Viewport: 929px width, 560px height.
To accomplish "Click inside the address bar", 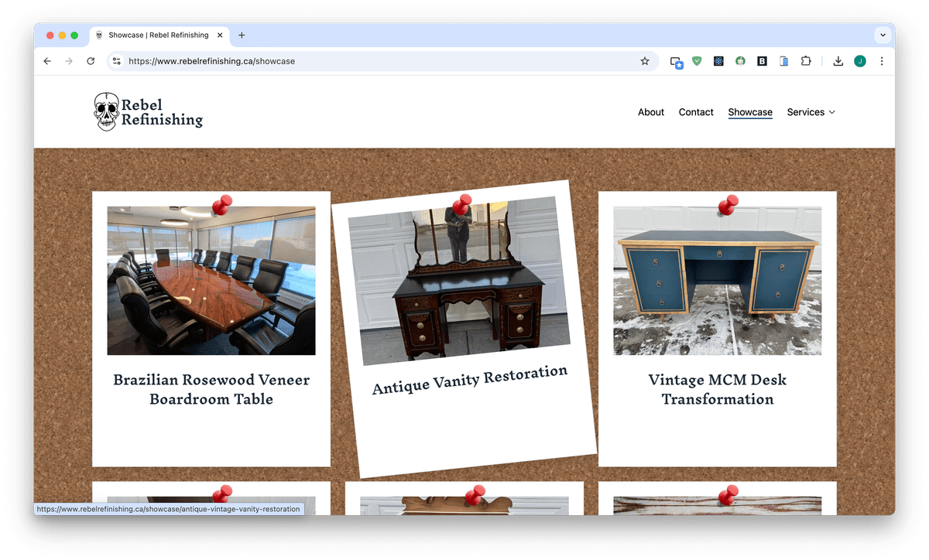I will tap(310, 61).
